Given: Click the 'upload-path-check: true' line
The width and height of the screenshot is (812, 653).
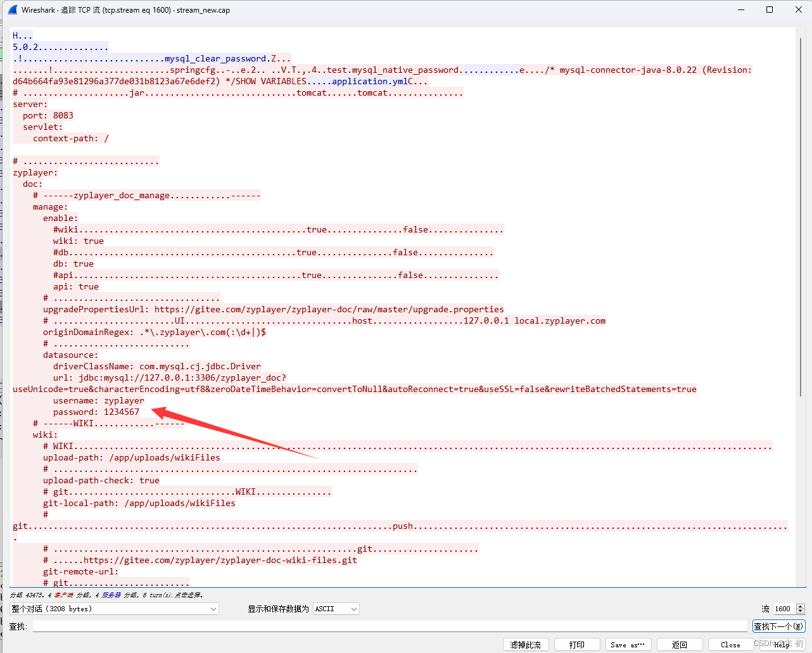Looking at the screenshot, I should pyautogui.click(x=101, y=480).
